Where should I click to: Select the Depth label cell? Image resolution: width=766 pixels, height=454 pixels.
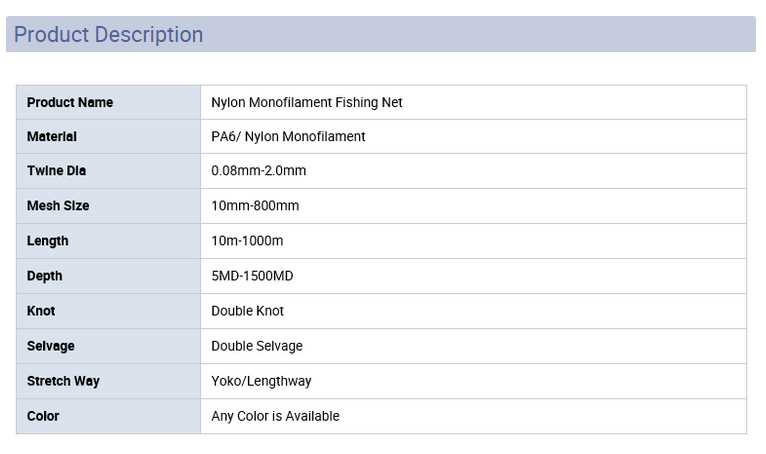(45, 276)
